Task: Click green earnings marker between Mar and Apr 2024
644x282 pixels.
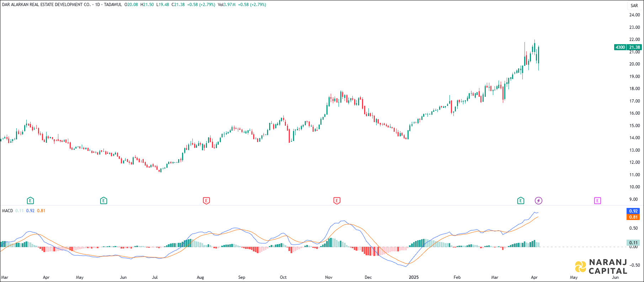Action: click(x=31, y=201)
